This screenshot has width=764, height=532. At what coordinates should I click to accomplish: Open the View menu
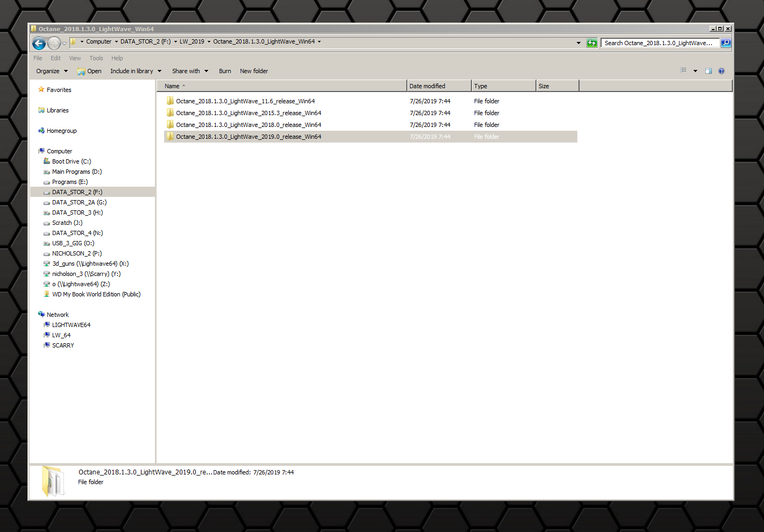(75, 58)
